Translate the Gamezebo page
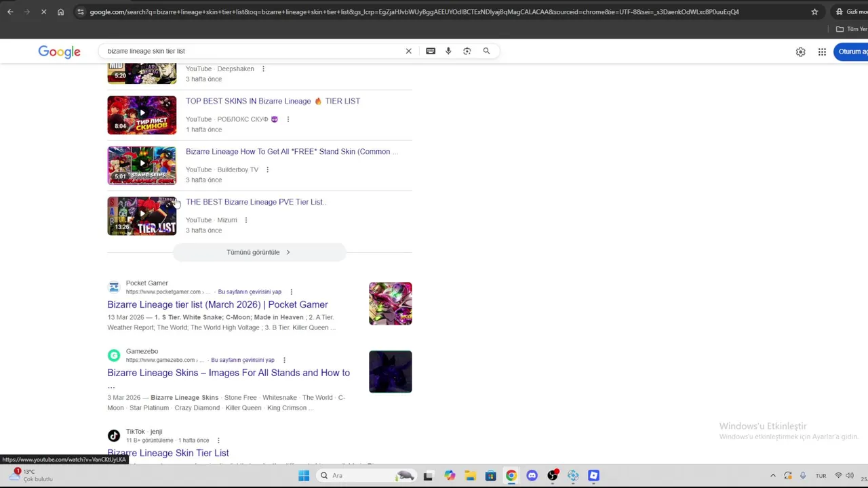This screenshot has width=868, height=488. coord(242,360)
